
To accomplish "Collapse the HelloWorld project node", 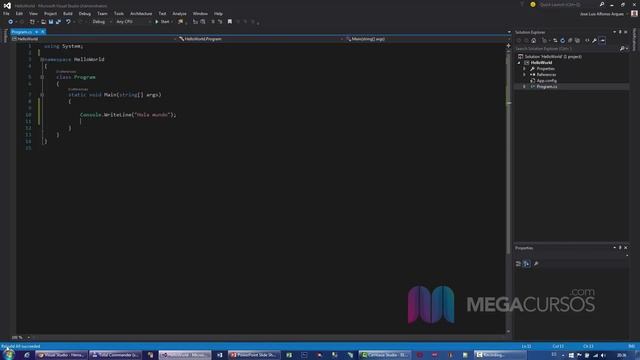I will click(519, 63).
